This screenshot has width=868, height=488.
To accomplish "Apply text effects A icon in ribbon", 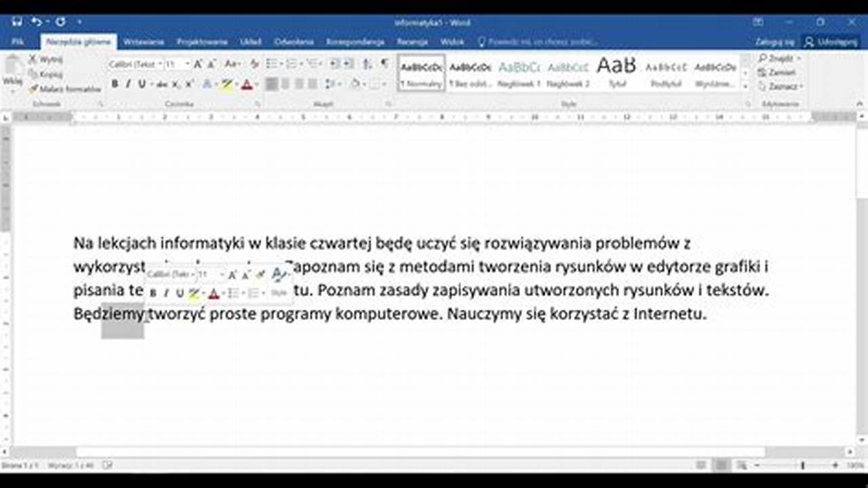I will click(x=208, y=84).
